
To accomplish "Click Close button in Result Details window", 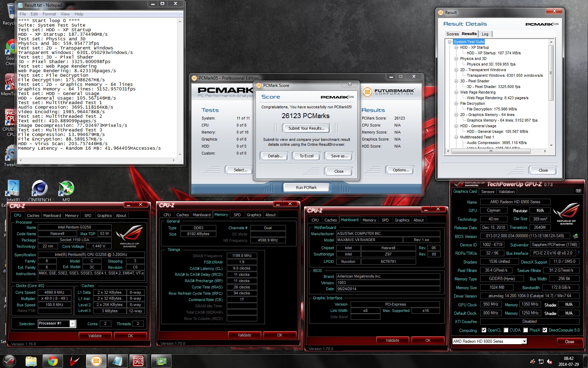I will pos(543,170).
